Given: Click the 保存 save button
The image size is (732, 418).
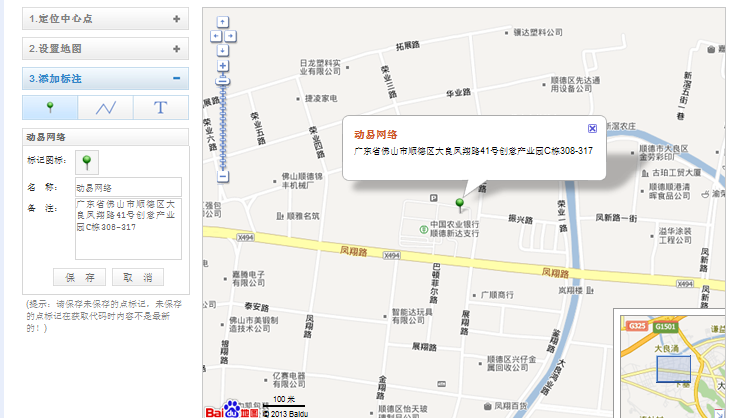Looking at the screenshot, I should click(x=79, y=277).
